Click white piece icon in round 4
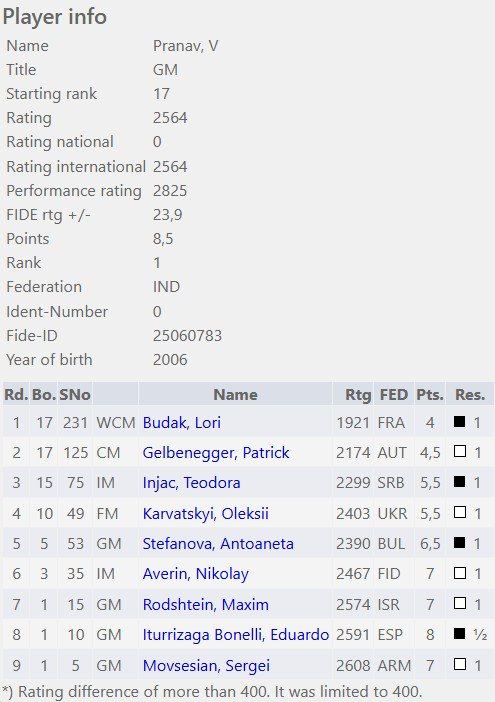This screenshot has height=702, width=495. click(460, 512)
